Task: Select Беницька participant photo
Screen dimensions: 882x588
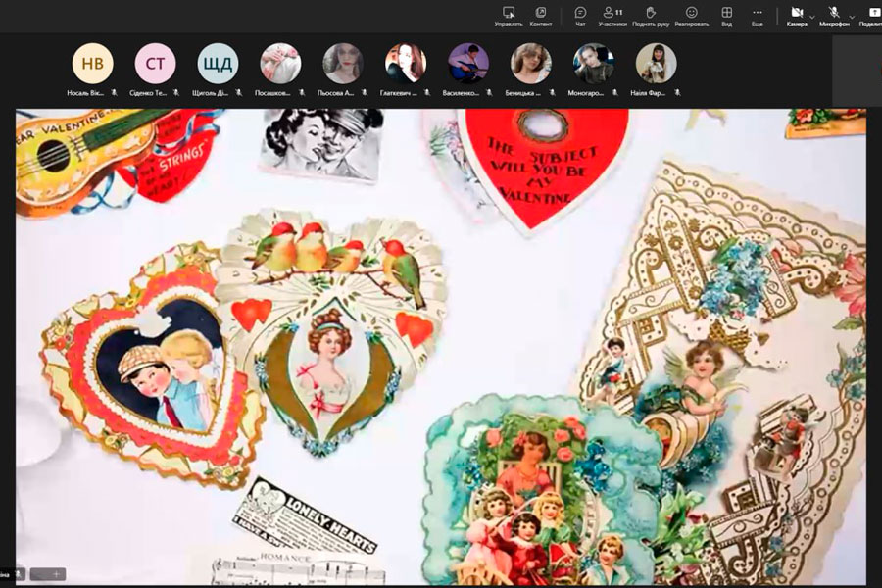Action: (530, 63)
